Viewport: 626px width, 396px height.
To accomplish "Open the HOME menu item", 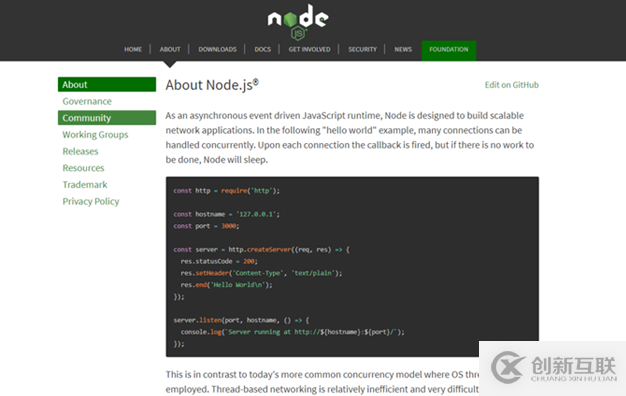I will pos(133,50).
